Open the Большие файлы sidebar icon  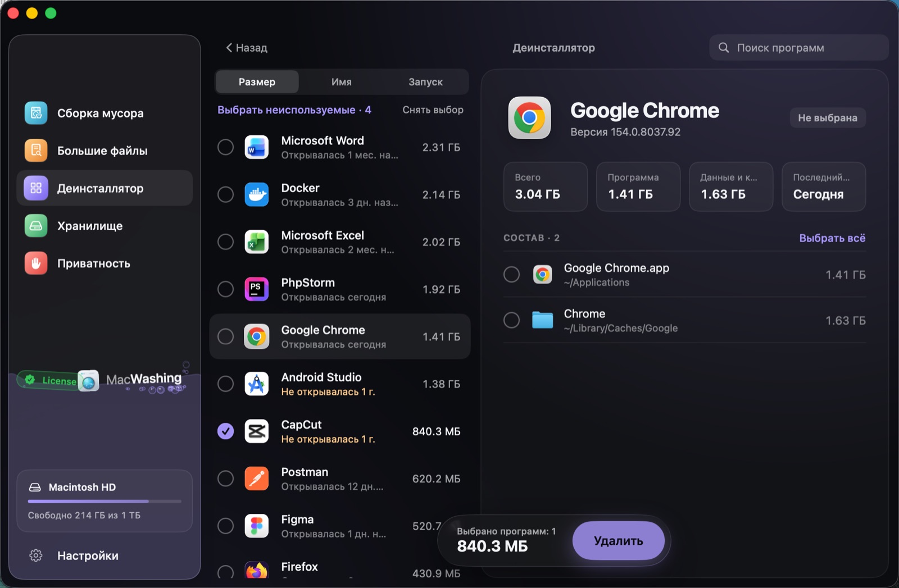click(x=36, y=151)
